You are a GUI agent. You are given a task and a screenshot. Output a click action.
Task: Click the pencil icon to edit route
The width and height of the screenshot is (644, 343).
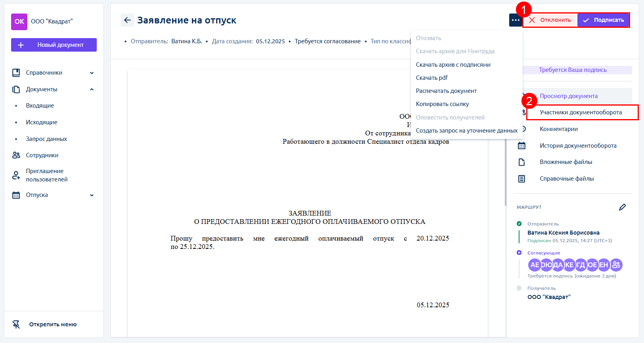622,207
